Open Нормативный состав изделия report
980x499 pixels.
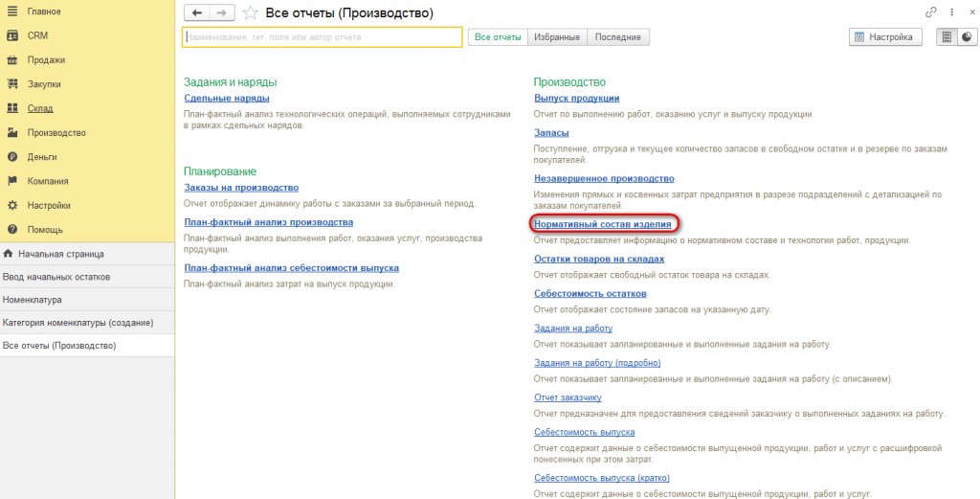click(603, 223)
